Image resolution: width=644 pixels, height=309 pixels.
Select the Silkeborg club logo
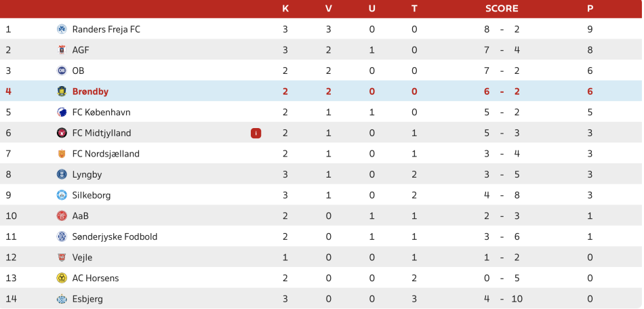point(62,195)
